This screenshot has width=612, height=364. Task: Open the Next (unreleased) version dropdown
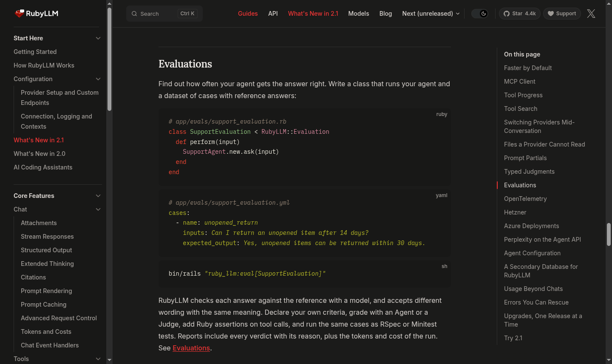click(x=431, y=14)
